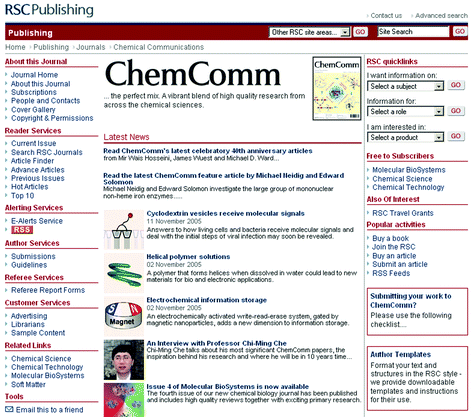Open the Article Finder link
472x417 pixels.
pyautogui.click(x=32, y=161)
